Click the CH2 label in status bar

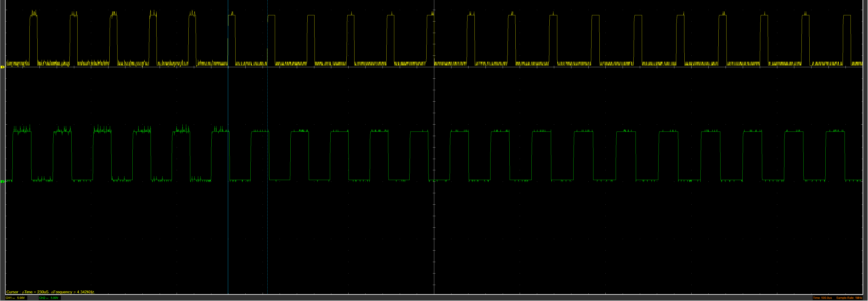click(x=42, y=298)
